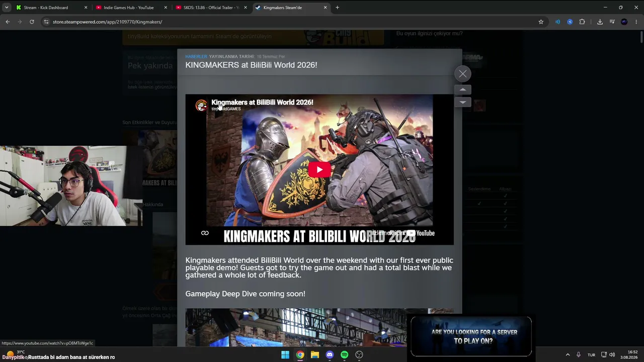
Task: Show hidden system tray icons
Action: (568, 354)
